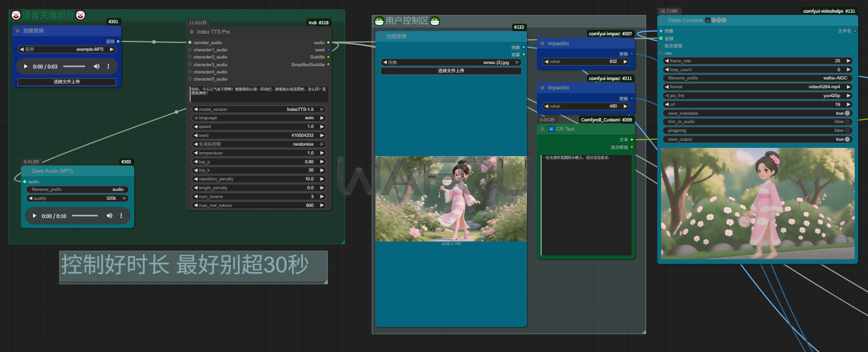Image resolution: width=868 pixels, height=352 pixels.
Task: Click the girl image preview in 加载图像
Action: pyautogui.click(x=451, y=199)
